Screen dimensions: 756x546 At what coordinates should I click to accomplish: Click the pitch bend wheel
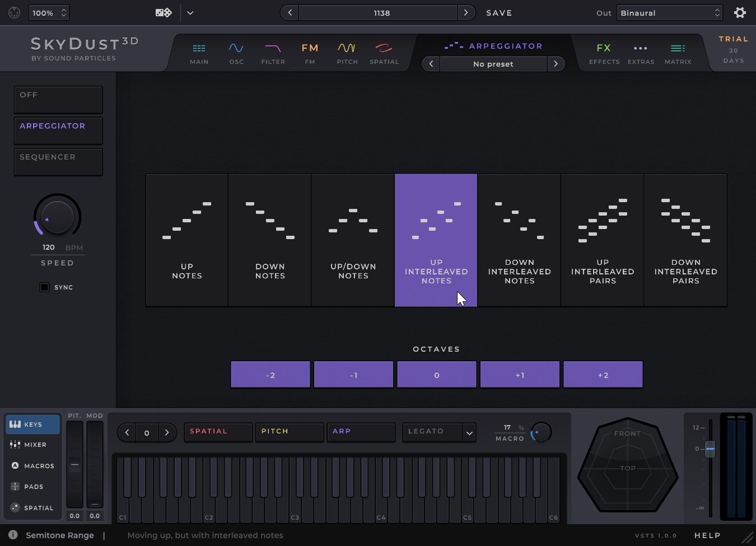click(x=74, y=465)
